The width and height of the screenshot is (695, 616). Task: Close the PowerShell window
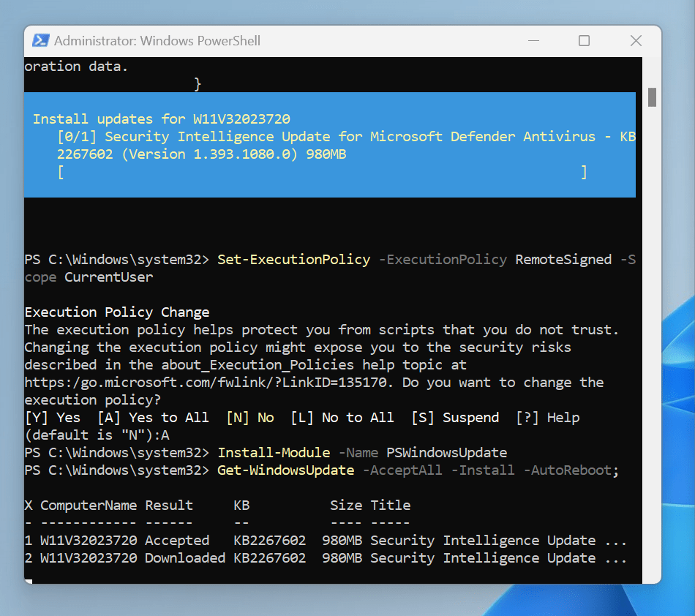pos(636,41)
